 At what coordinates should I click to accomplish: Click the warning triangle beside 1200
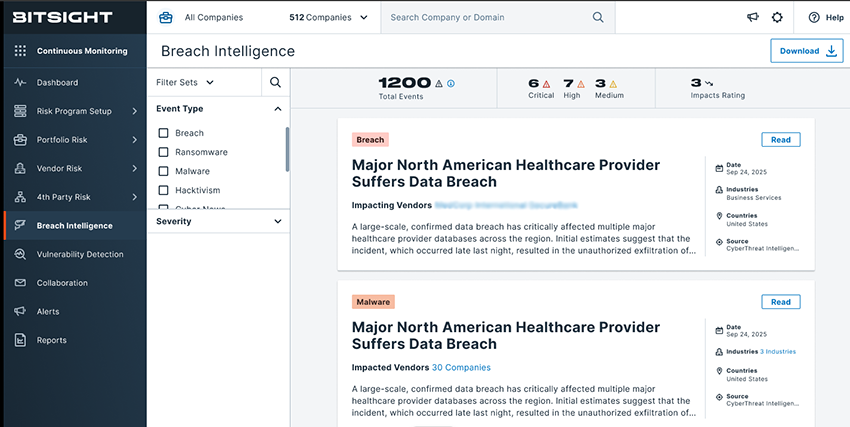tap(439, 83)
